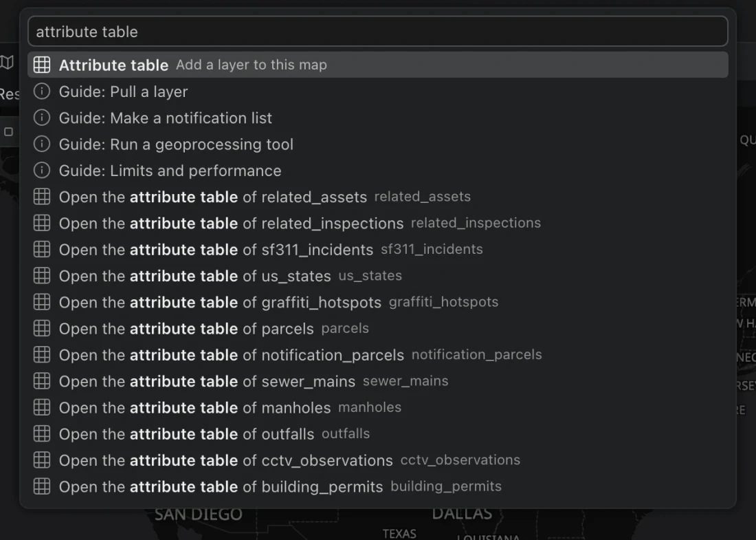Viewport: 756px width, 540px height.
Task: Open the attribute table of graffiti_hotspots
Action: [x=377, y=302]
